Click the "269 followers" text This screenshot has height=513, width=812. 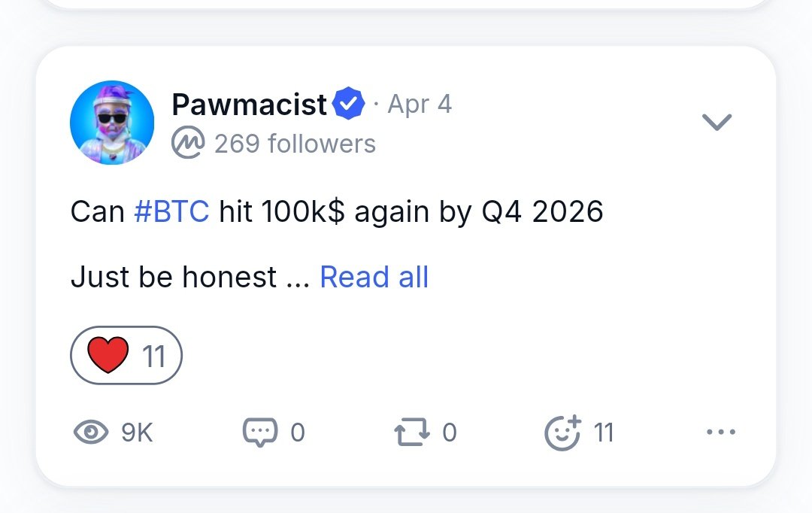[x=295, y=143]
